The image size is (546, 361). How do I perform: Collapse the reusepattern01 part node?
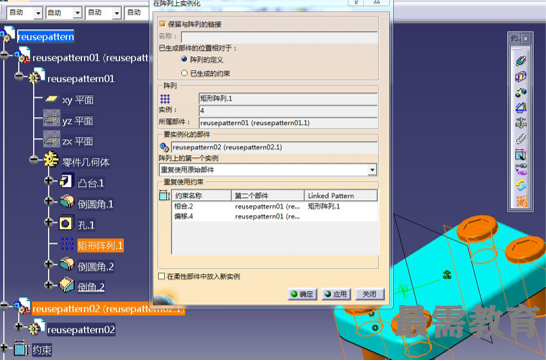19,75
